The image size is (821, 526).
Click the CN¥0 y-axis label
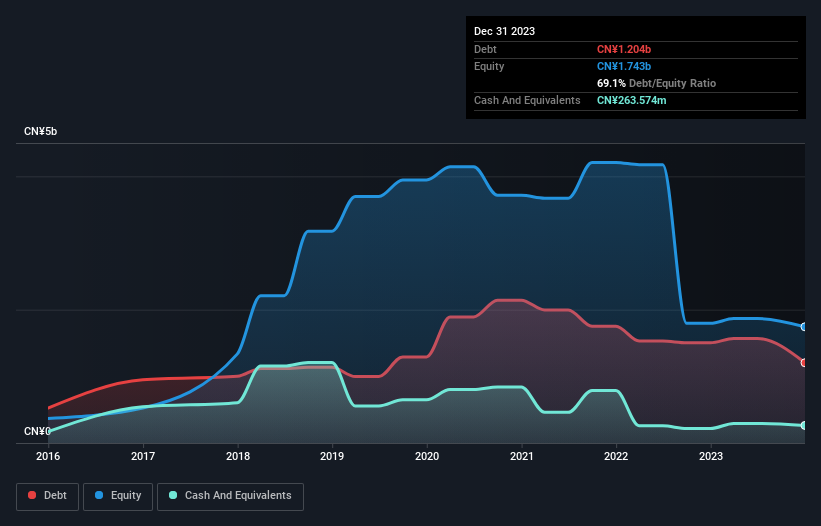click(x=37, y=431)
